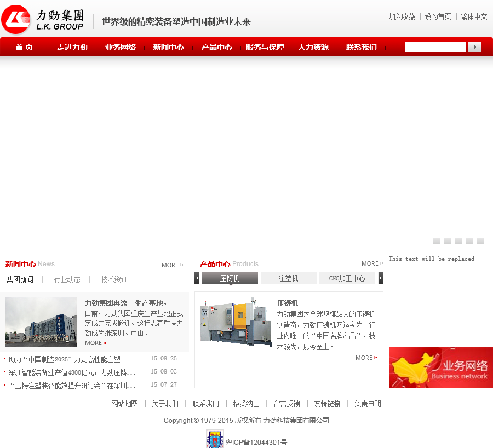Open the 业务网络 navigation menu
This screenshot has width=493, height=448.
121,47
